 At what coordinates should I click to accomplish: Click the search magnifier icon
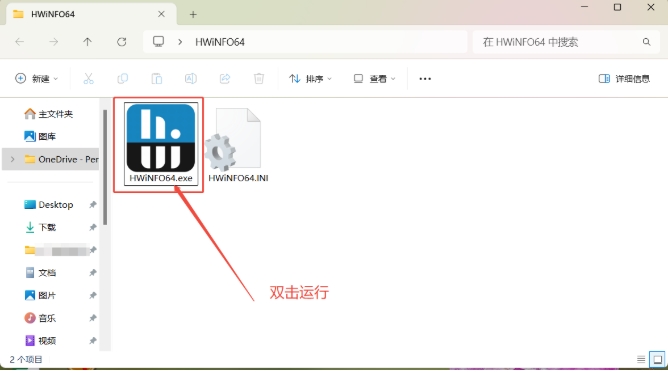pos(646,42)
